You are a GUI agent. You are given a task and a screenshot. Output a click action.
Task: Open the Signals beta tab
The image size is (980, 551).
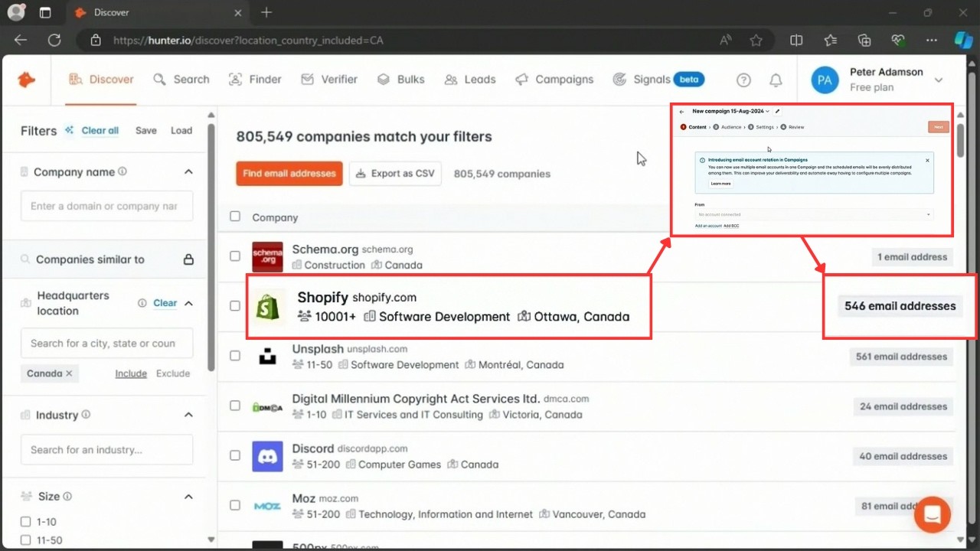658,79
